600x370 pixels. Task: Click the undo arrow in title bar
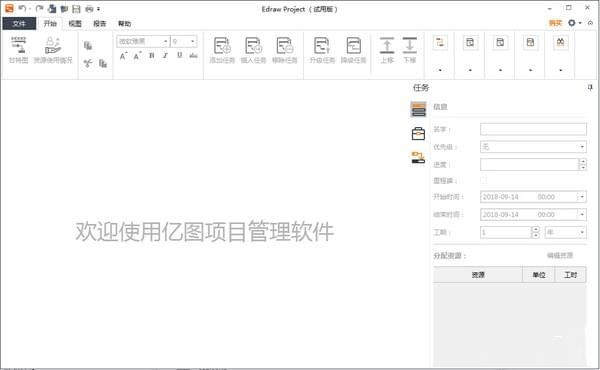(x=23, y=8)
